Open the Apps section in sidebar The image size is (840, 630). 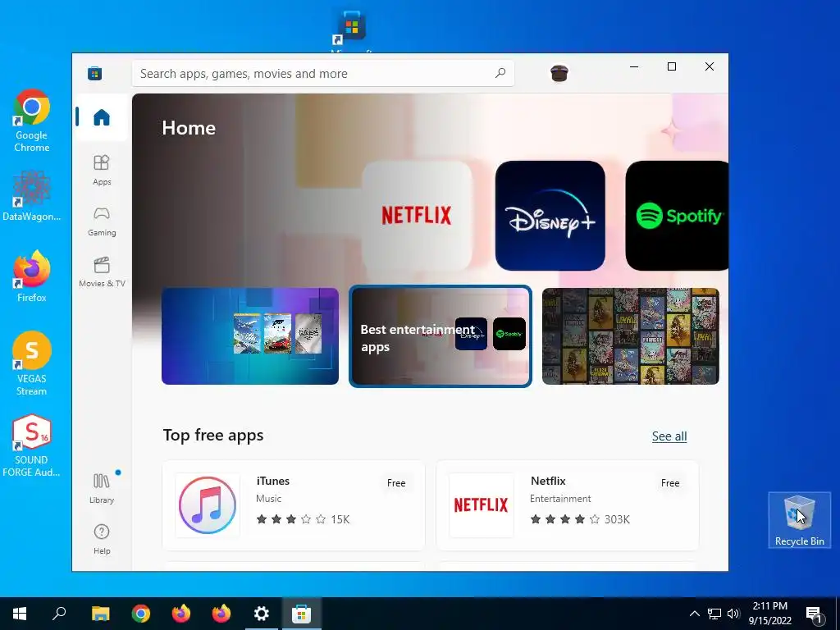pyautogui.click(x=102, y=171)
